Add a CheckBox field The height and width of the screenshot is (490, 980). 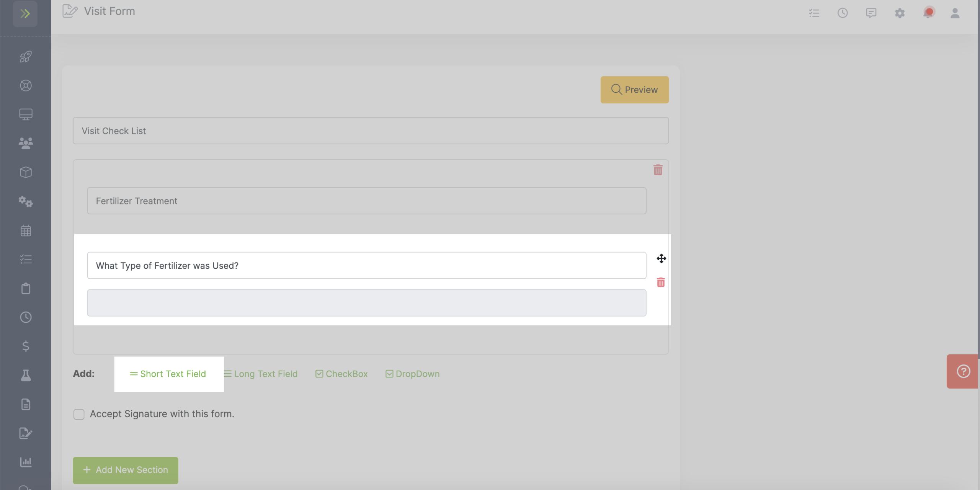point(341,374)
